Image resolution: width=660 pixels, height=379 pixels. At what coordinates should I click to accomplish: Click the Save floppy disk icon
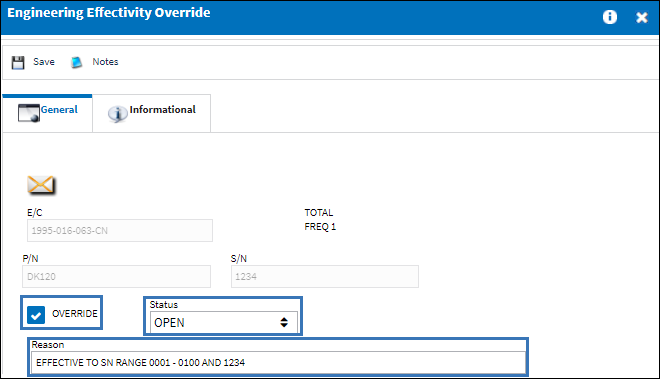click(18, 62)
